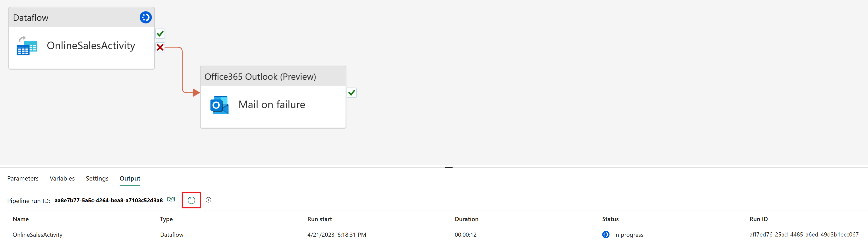Click the Outlook icon in Mail on failure activity
This screenshot has width=868, height=247.
219,105
